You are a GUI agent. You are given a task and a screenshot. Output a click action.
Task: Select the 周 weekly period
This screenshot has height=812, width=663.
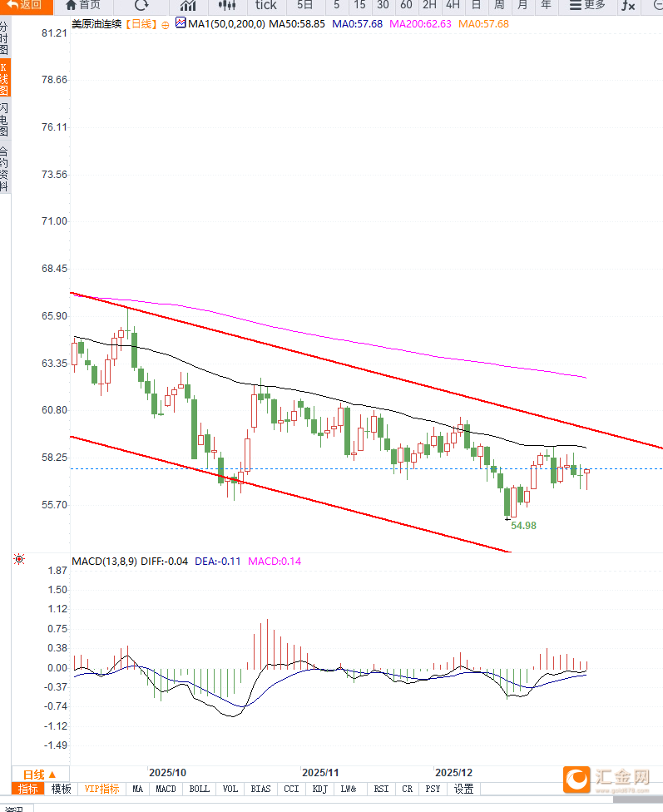coord(499,5)
